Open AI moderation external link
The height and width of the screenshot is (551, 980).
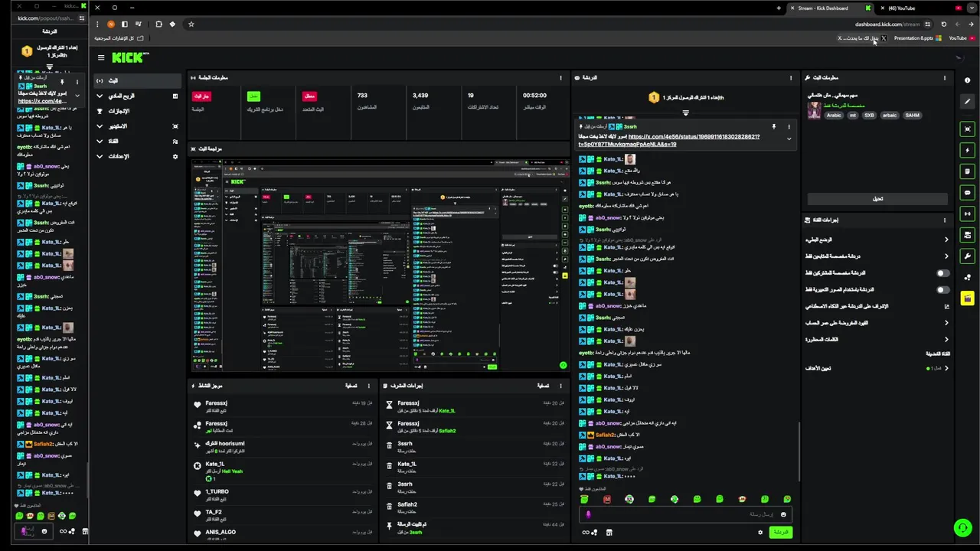tap(946, 306)
